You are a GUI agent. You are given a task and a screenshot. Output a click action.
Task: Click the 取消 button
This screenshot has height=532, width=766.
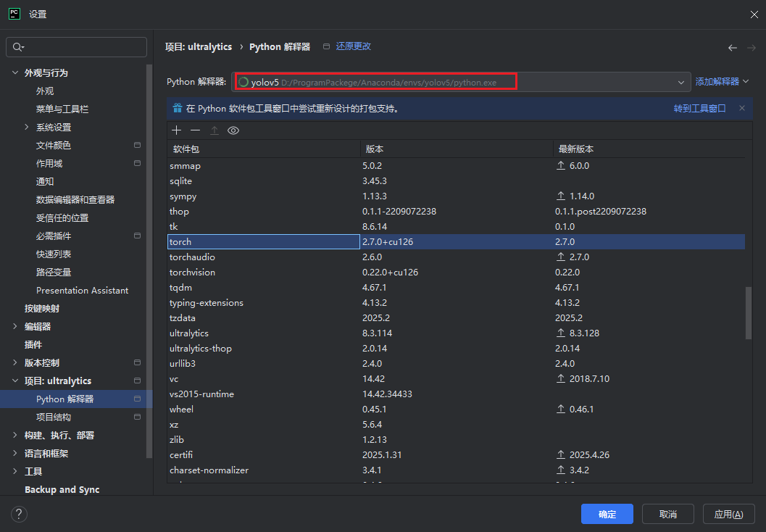(668, 514)
